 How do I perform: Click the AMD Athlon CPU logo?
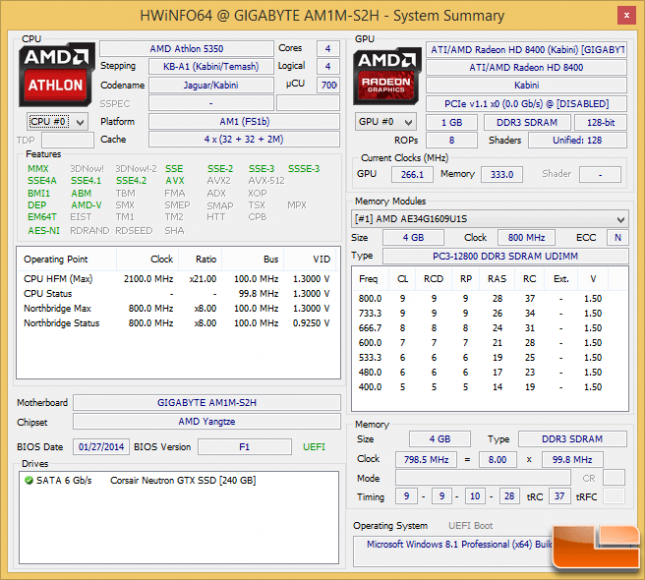57,74
